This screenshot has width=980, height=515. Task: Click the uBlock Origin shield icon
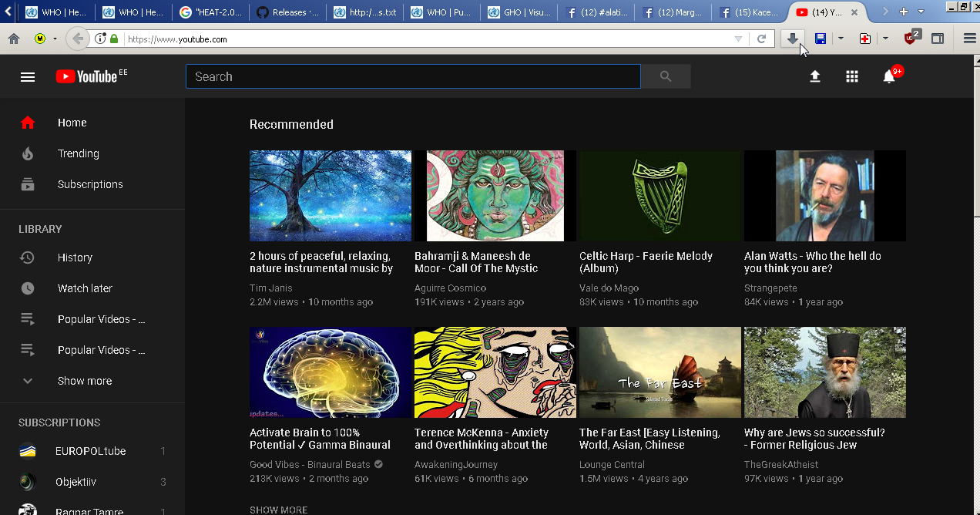pyautogui.click(x=910, y=39)
